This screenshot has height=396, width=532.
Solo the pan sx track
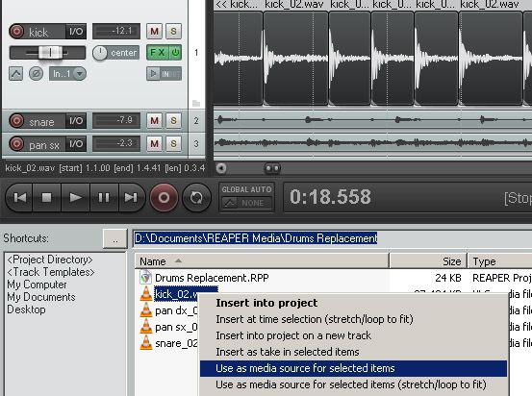[x=174, y=144]
